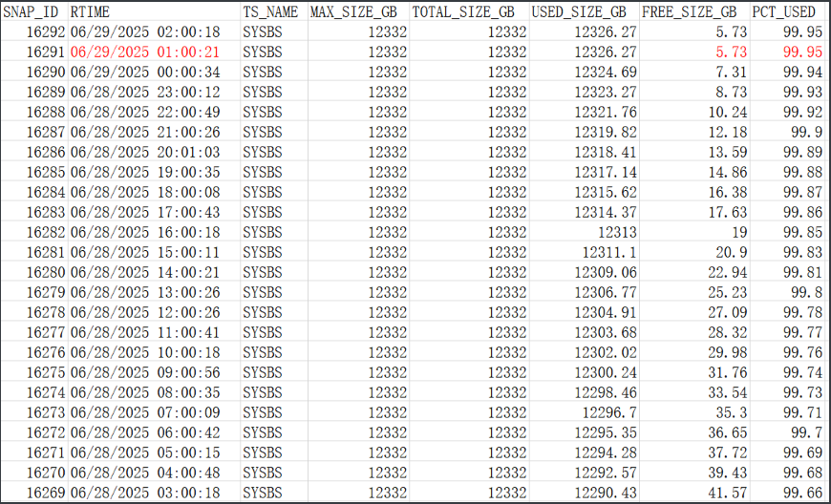Select PCT_USED value 99.77
The width and height of the screenshot is (831, 504).
(803, 332)
